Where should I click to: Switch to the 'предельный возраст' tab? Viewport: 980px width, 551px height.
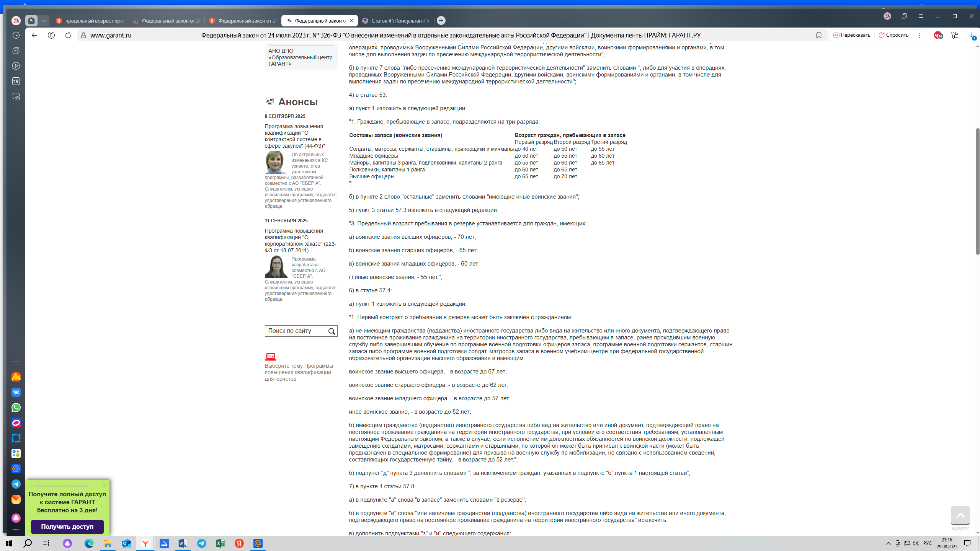90,21
